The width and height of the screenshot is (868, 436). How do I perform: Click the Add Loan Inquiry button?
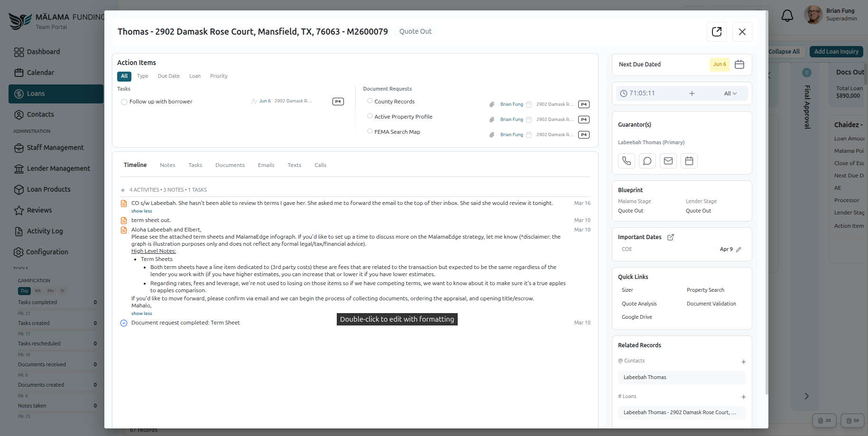coord(836,51)
